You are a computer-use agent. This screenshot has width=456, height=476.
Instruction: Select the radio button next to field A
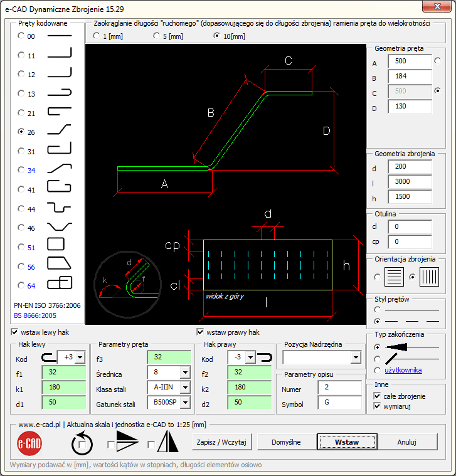pos(437,61)
